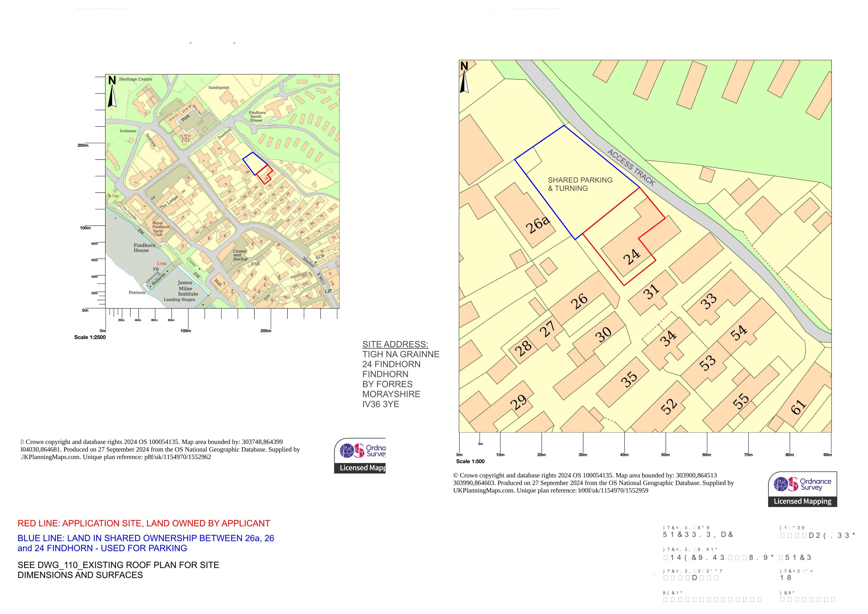Select plan reference 'p8f/uk/1154970/1552962'
Image resolution: width=868 pixels, height=614 pixels.
(177, 457)
